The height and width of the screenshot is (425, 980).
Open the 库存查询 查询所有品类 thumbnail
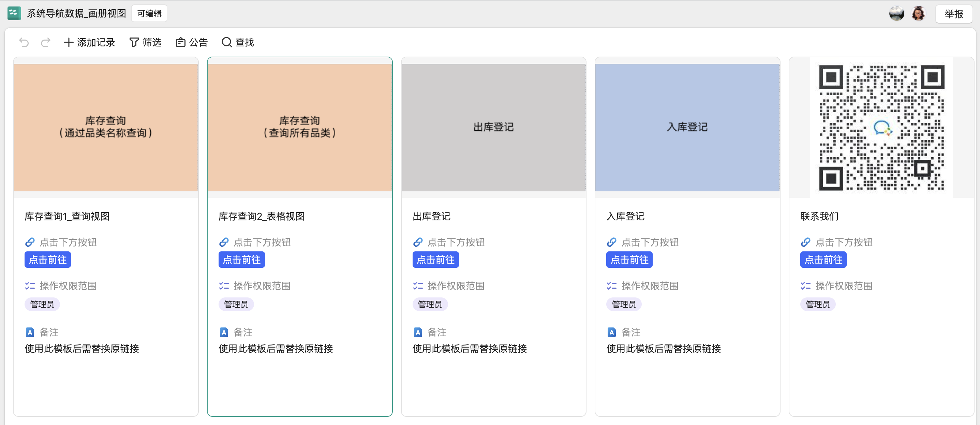(300, 127)
